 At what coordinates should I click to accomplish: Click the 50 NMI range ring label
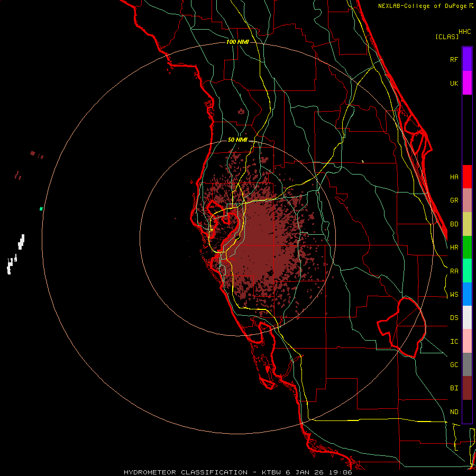[x=237, y=140]
